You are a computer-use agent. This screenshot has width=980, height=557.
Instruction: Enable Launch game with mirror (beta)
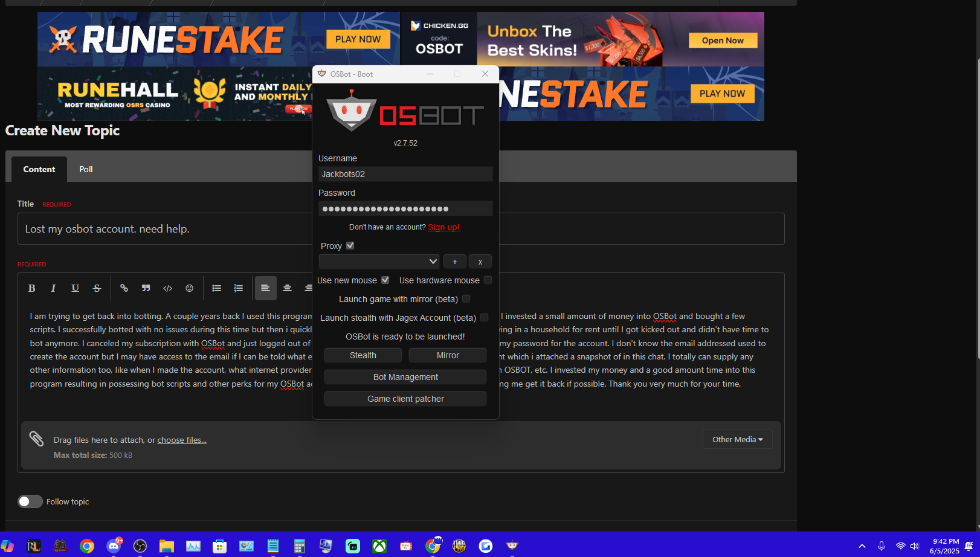pos(466,299)
